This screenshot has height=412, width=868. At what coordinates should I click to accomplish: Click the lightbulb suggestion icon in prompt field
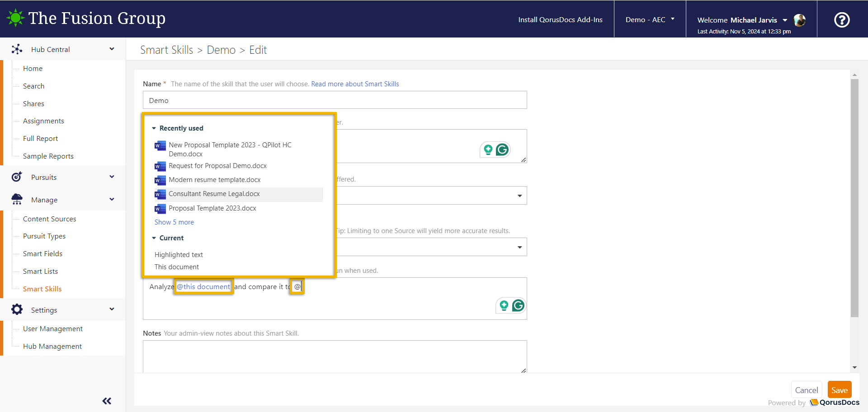pos(504,306)
